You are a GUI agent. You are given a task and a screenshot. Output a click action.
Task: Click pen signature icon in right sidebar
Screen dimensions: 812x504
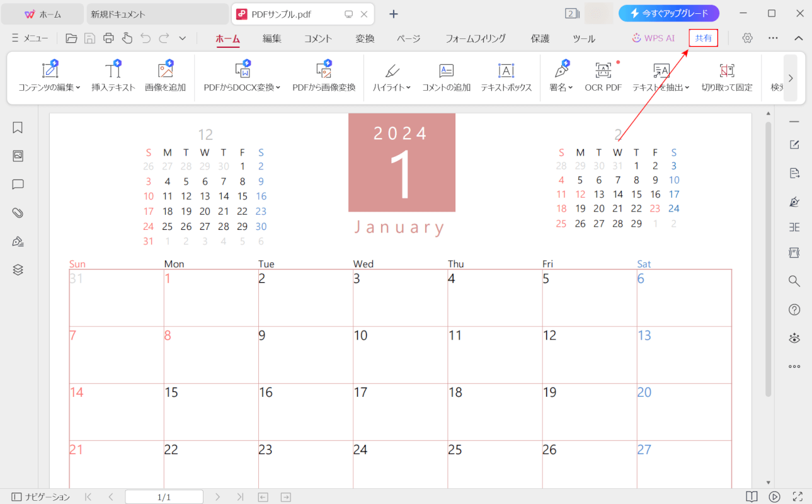(x=794, y=202)
